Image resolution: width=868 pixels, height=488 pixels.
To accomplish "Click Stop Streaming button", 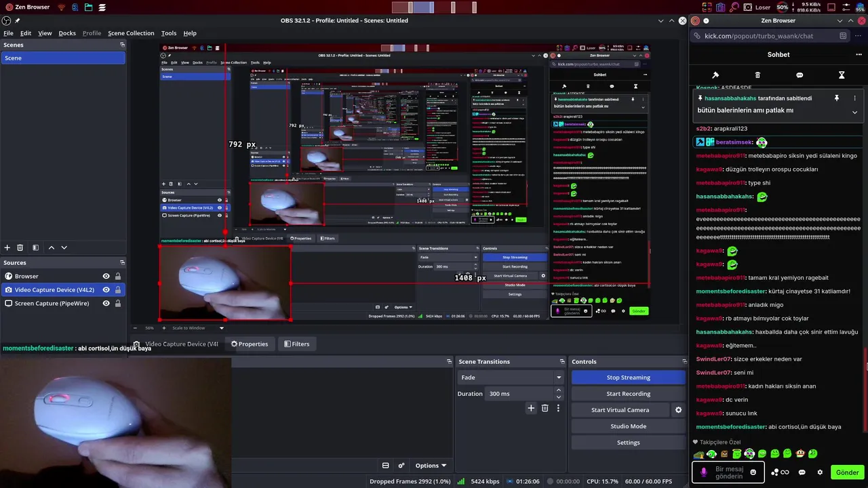I will [628, 378].
